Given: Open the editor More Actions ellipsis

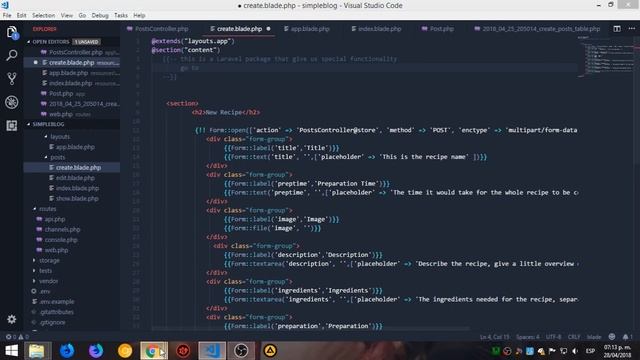Looking at the screenshot, I should point(632,29).
